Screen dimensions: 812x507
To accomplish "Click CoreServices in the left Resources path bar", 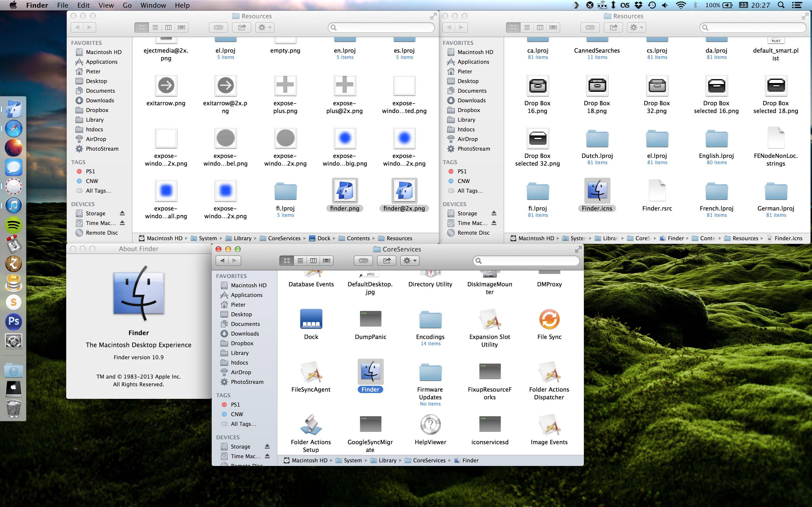I will click(284, 238).
